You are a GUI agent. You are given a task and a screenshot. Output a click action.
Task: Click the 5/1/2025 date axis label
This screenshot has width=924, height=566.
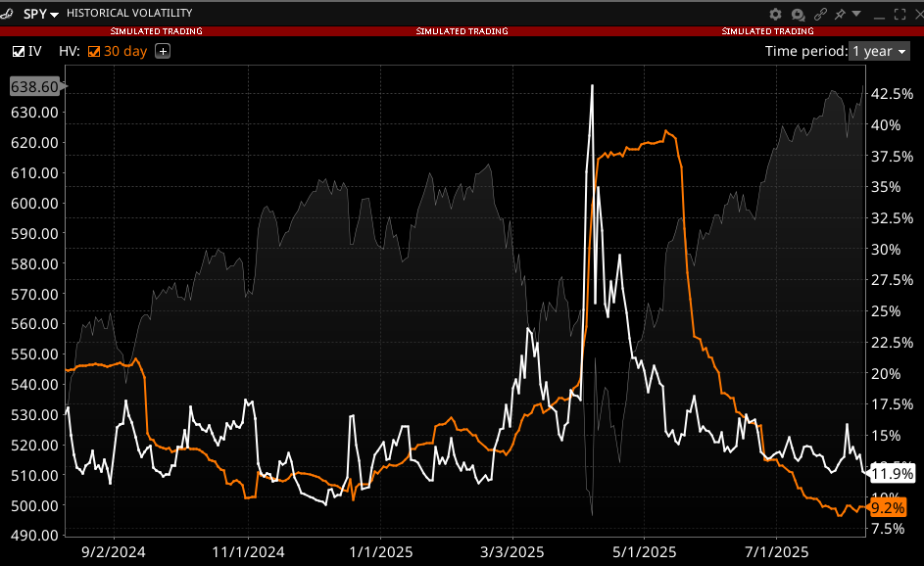644,552
